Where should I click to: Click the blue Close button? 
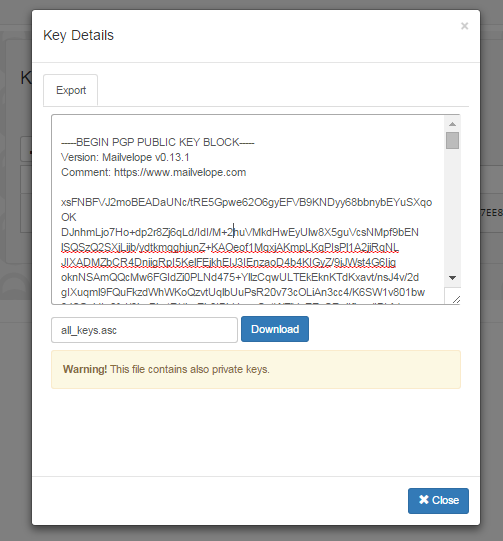tap(438, 501)
